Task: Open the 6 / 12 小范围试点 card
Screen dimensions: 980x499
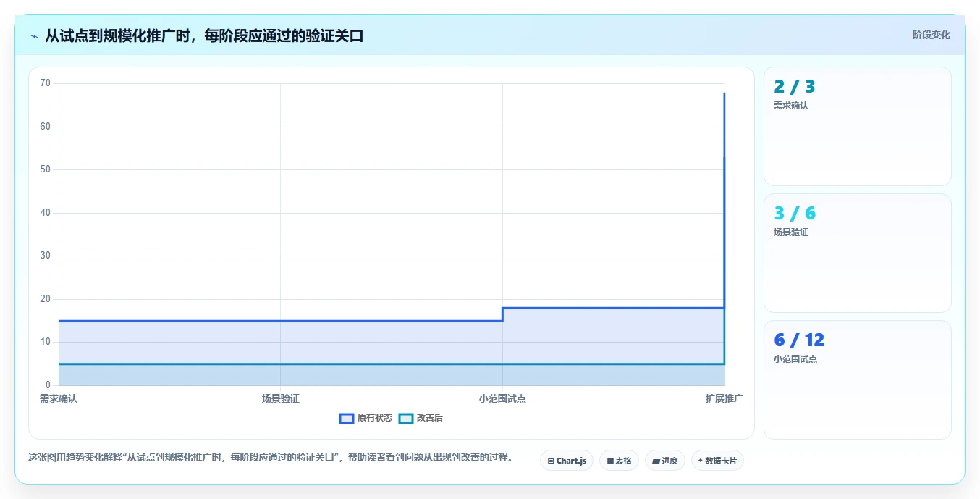Action: pos(858,380)
